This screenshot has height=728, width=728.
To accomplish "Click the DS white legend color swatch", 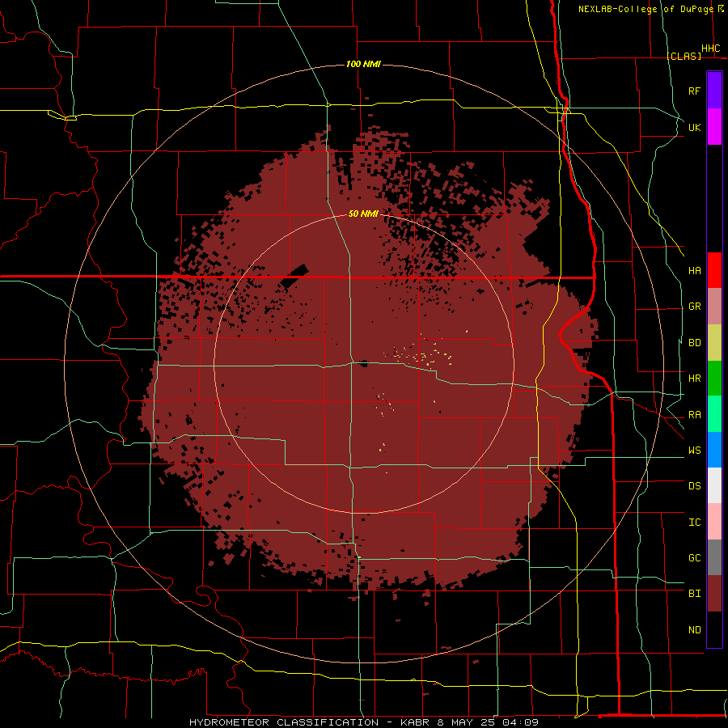I will [x=714, y=485].
